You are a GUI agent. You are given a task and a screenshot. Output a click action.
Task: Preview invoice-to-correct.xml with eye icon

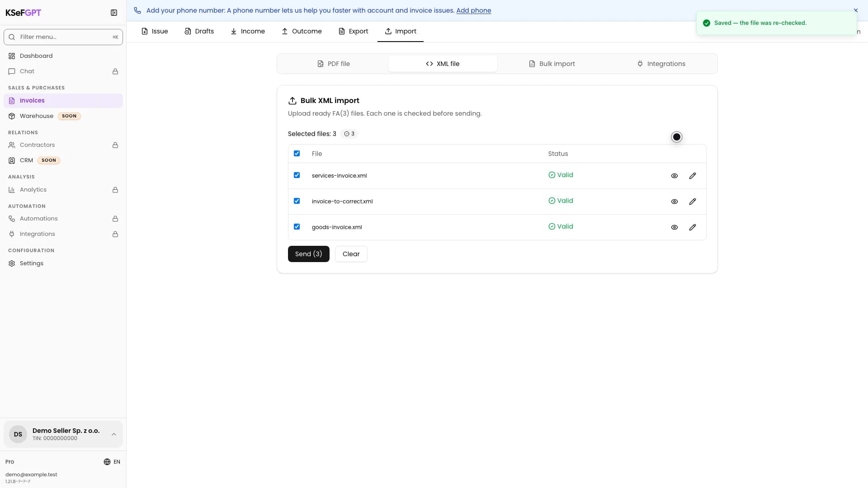[675, 202]
